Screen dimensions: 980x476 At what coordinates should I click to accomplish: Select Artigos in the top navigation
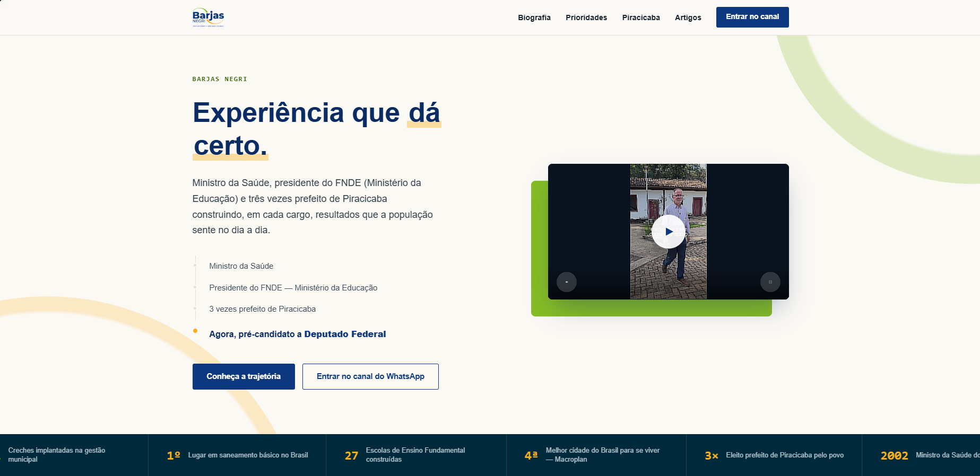coord(688,17)
